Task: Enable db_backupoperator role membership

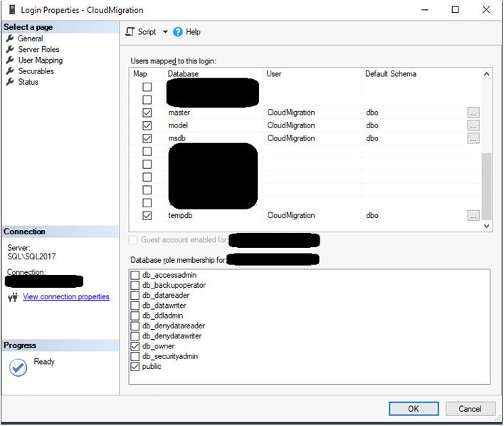Action: (135, 286)
